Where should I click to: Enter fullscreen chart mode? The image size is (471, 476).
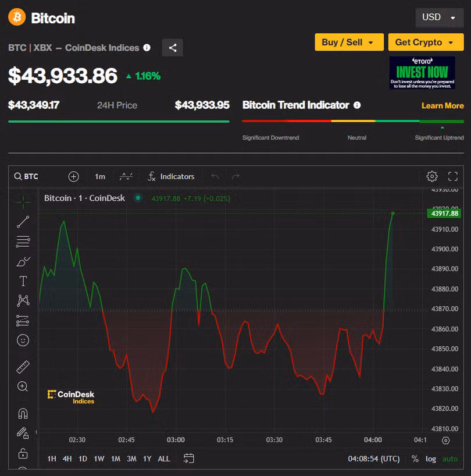(453, 176)
